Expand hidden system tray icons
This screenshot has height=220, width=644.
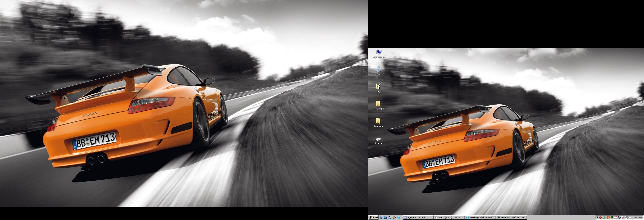point(597,218)
